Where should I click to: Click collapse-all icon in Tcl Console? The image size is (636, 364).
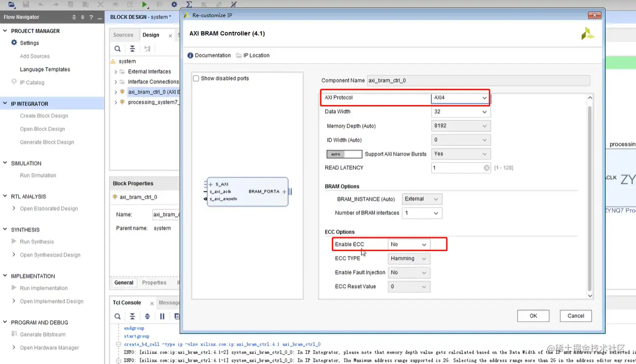pos(132,316)
